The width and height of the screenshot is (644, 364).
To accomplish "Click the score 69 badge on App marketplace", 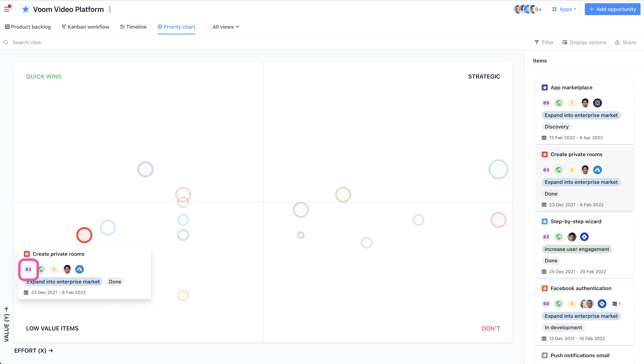I will 546,103.
